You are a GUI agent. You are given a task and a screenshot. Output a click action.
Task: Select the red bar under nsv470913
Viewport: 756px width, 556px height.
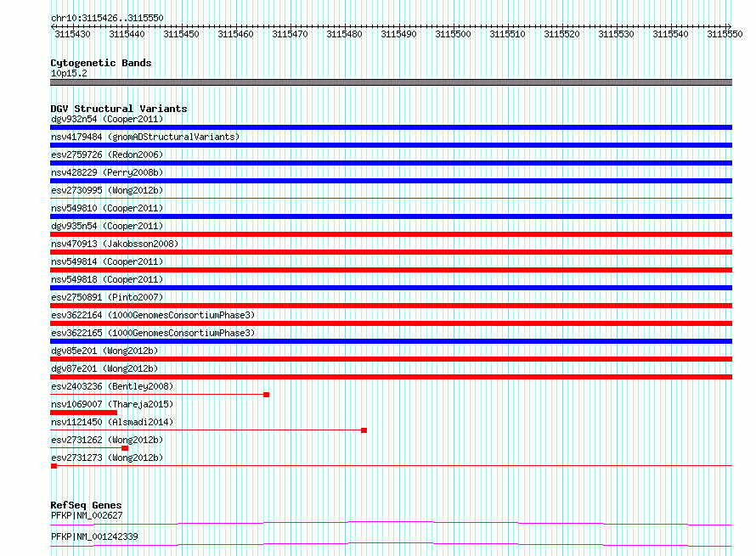pos(391,252)
